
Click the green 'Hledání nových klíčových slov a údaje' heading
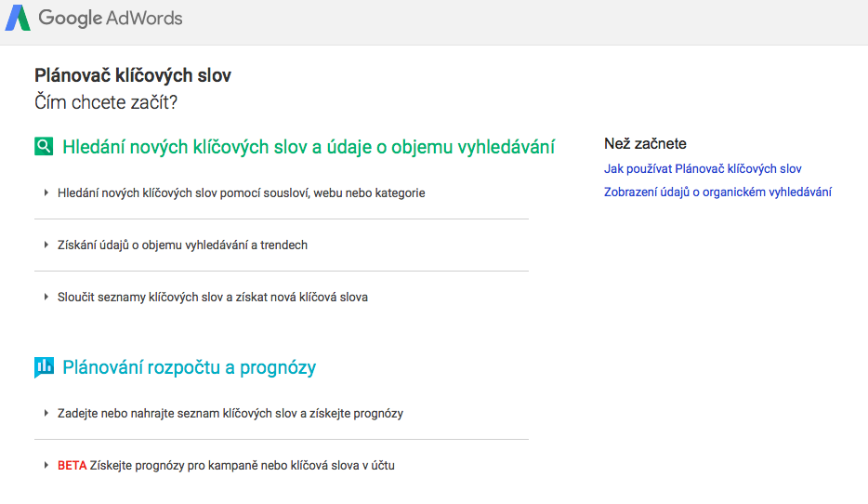(309, 147)
